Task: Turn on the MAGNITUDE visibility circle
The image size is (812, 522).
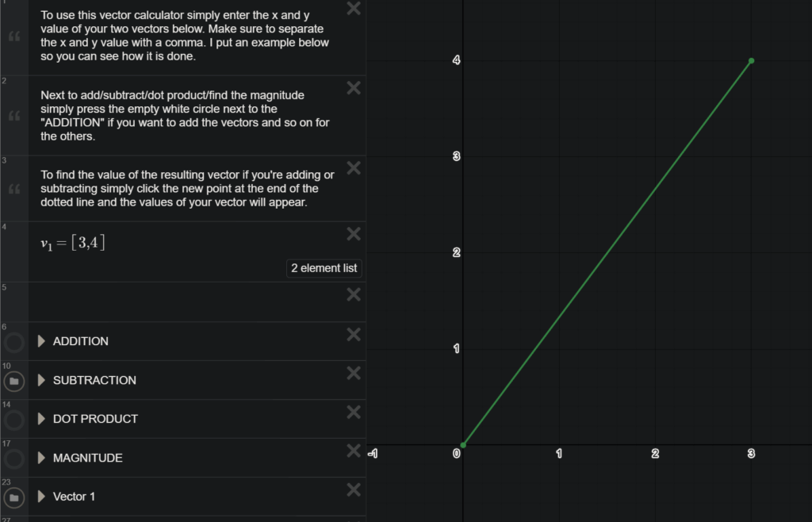Action: coord(14,459)
